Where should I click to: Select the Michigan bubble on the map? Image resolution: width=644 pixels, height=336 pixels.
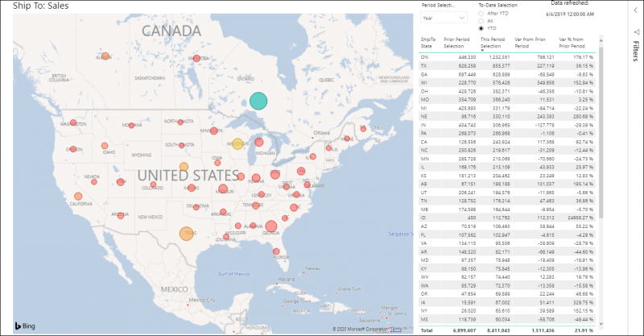[x=258, y=143]
